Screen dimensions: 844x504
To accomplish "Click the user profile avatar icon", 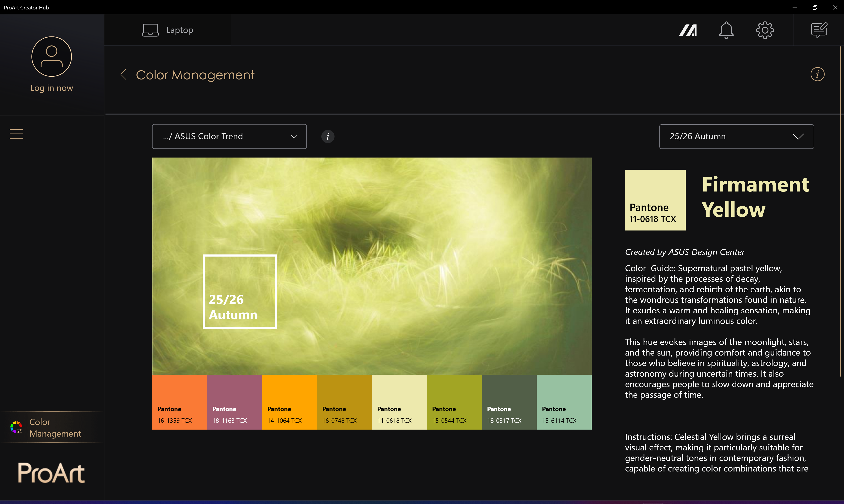I will point(52,56).
